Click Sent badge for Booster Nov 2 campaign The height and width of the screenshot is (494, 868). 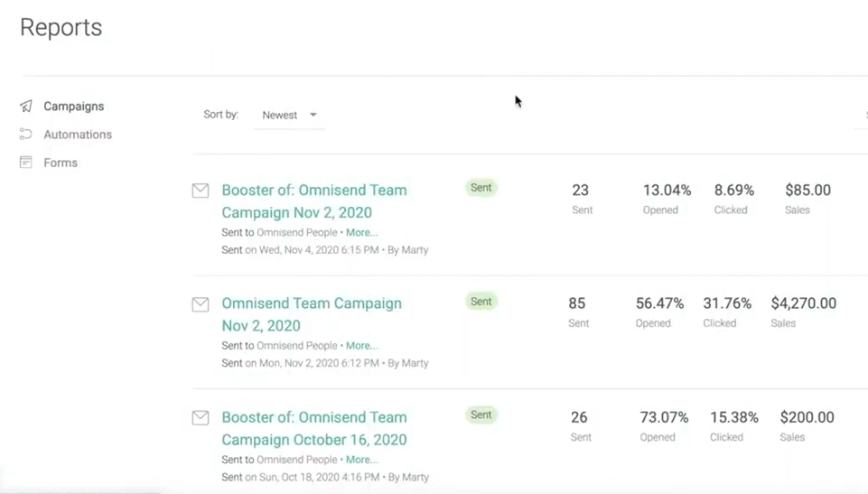tap(481, 188)
